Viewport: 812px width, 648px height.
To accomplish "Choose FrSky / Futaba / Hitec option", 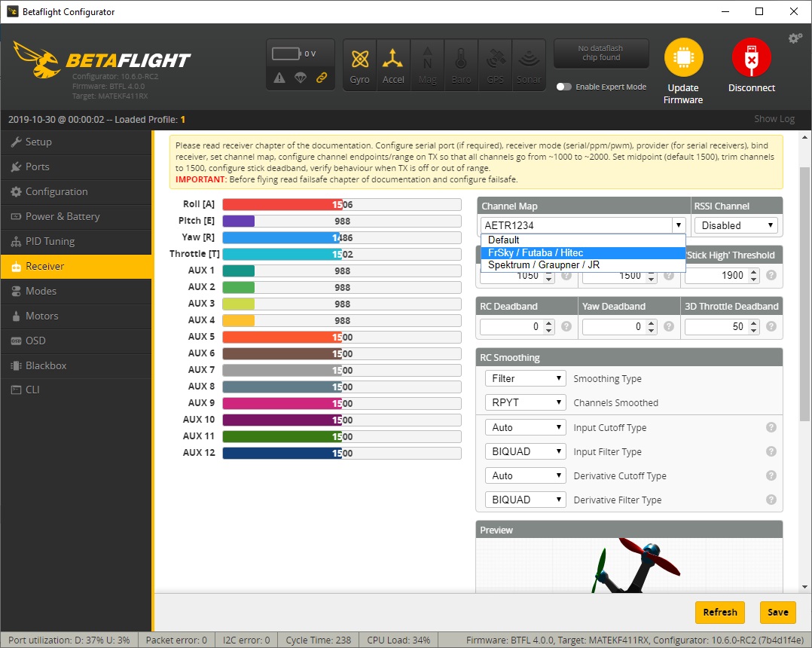I will [x=583, y=252].
